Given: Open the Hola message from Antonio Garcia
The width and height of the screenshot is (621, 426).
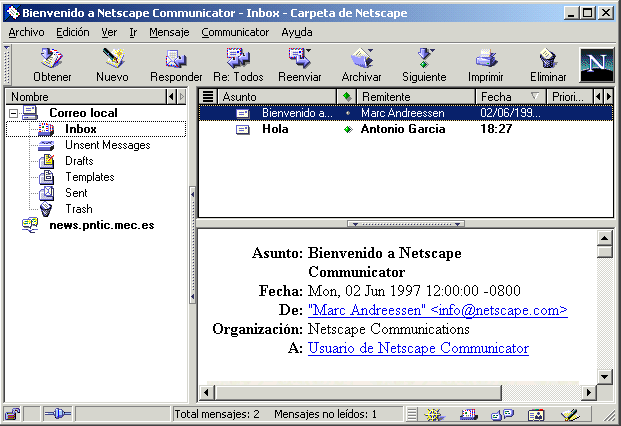Looking at the screenshot, I should click(406, 129).
